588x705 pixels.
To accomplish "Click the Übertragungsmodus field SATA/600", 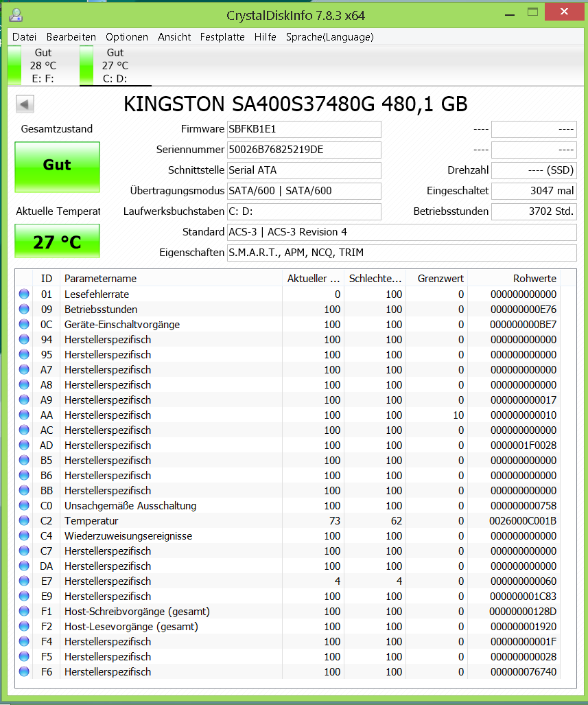I will [304, 191].
